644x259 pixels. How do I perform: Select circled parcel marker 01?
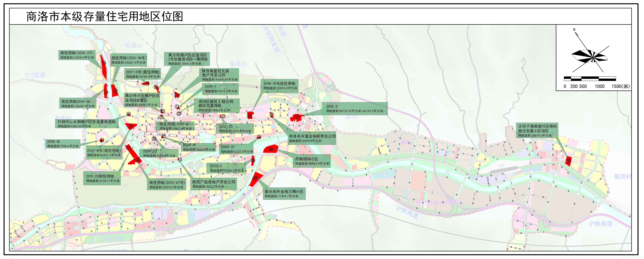coord(272,115)
